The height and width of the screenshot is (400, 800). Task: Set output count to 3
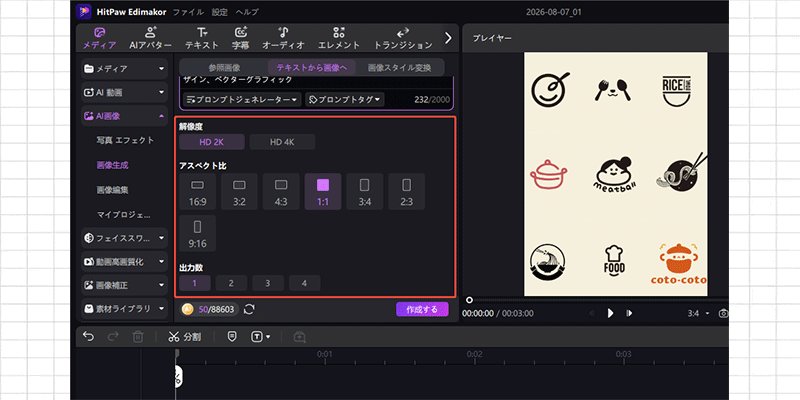(x=268, y=283)
